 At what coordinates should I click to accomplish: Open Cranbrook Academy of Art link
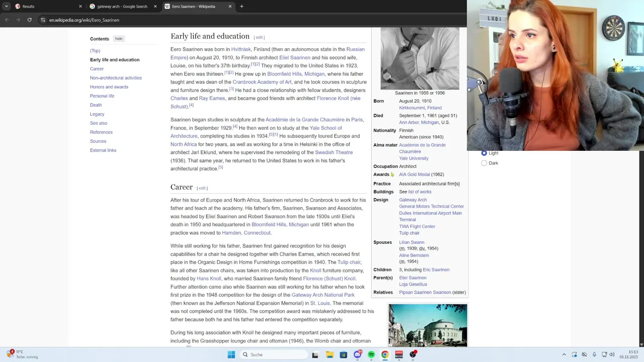pos(262,82)
